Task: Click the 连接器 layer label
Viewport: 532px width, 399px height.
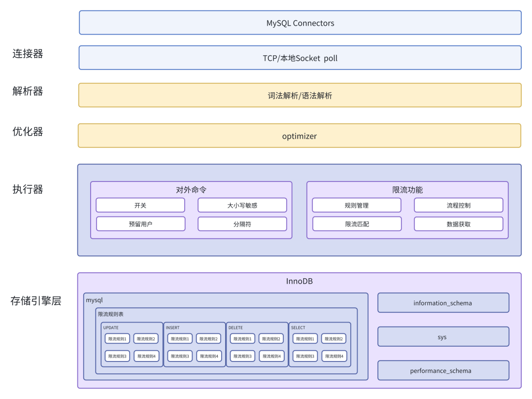Action: coord(28,54)
